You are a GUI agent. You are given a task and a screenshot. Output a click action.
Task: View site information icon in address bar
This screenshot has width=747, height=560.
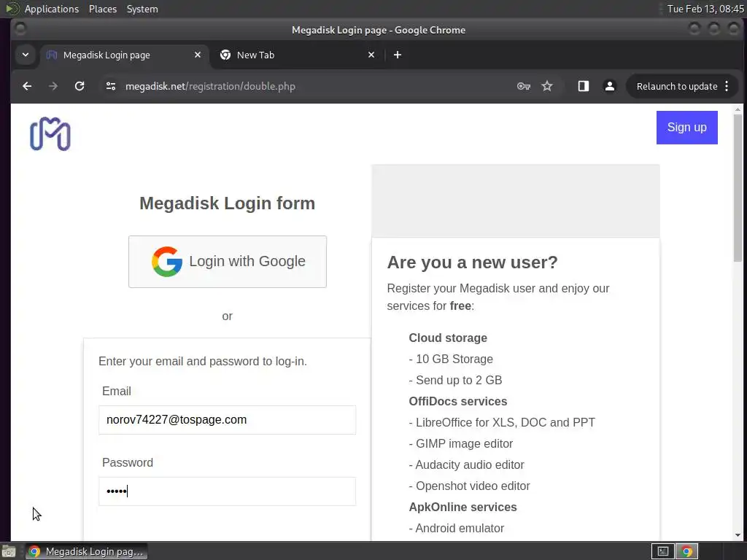(x=111, y=86)
